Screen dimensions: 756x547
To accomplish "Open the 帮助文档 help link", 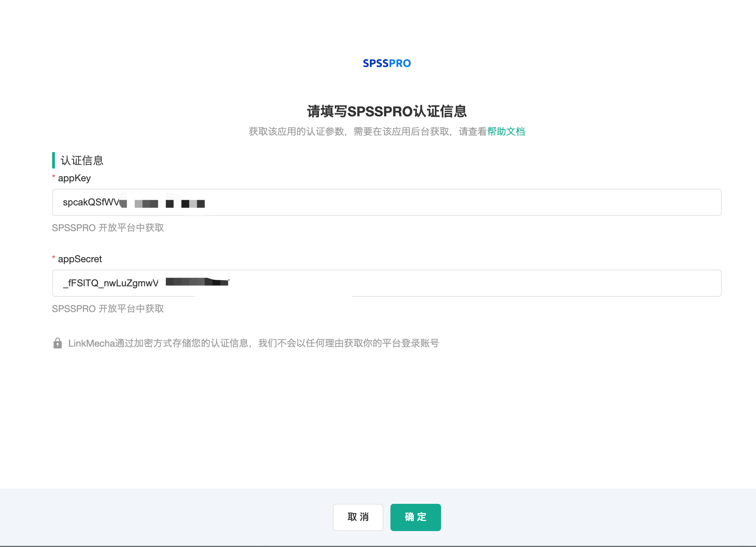I will click(x=506, y=131).
